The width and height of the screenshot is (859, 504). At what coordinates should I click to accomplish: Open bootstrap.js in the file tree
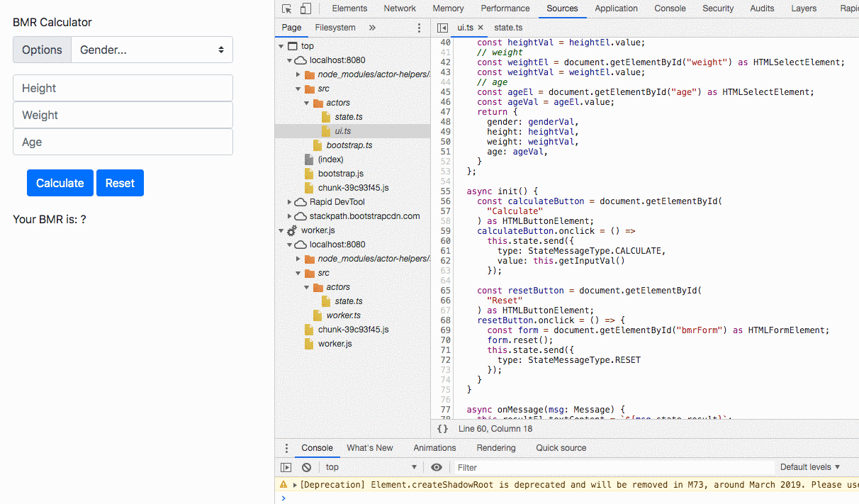(341, 174)
